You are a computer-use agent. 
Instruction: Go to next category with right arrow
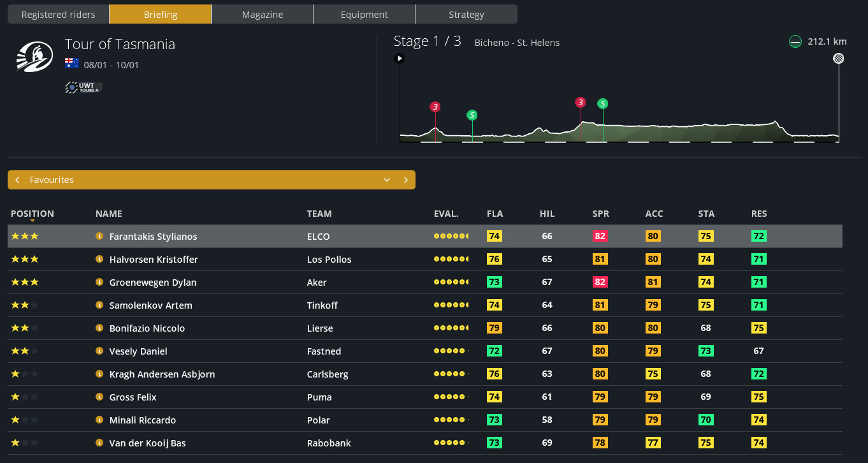tap(405, 180)
